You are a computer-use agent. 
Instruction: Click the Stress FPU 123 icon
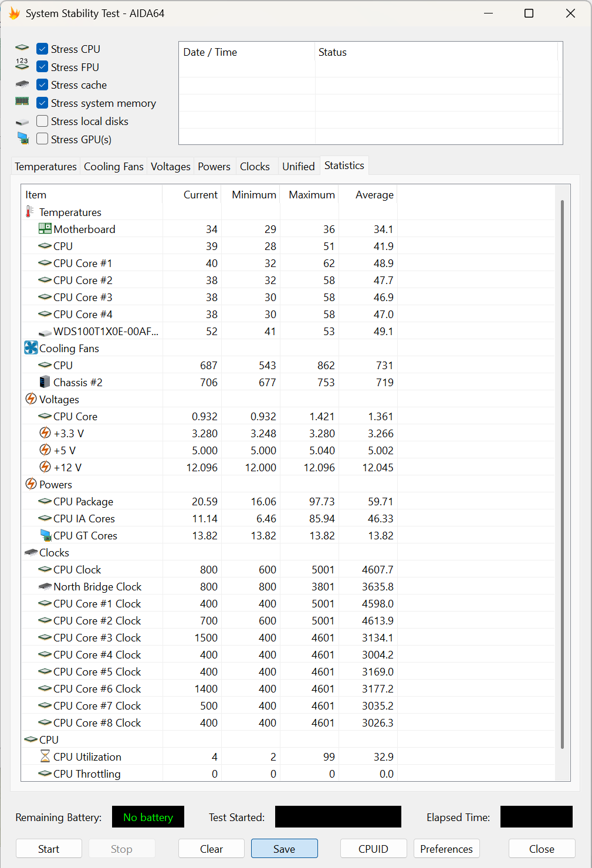(x=22, y=64)
